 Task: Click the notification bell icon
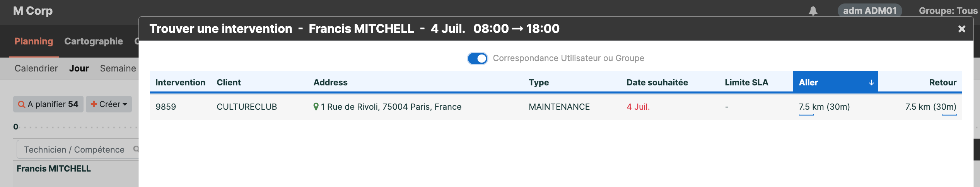813,11
